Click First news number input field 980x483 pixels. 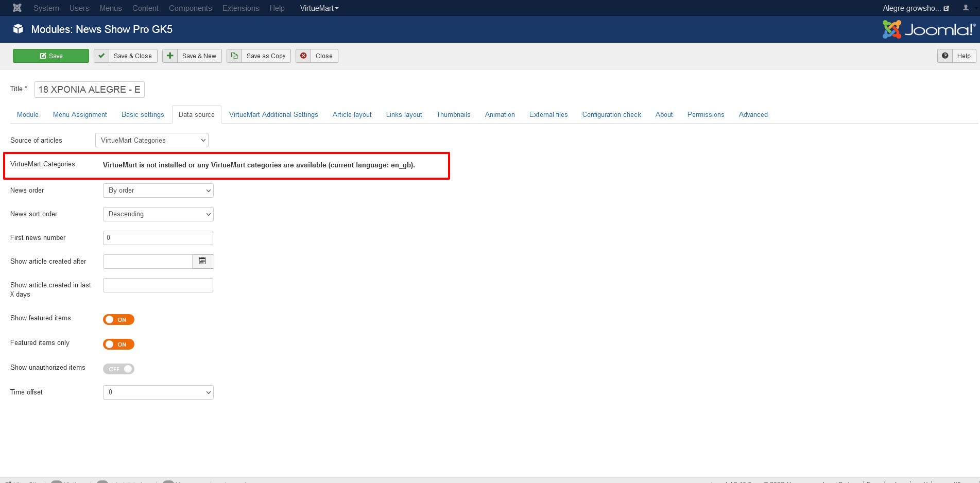[158, 238]
